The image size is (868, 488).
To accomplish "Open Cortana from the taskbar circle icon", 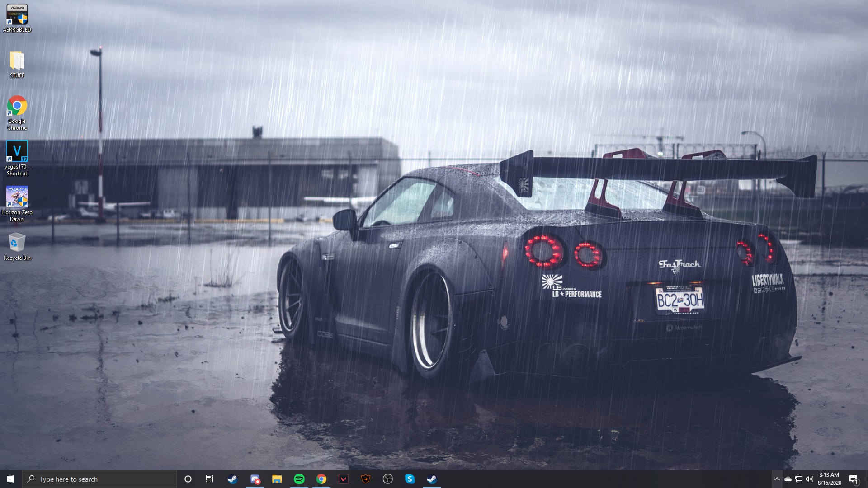I will coord(188,479).
